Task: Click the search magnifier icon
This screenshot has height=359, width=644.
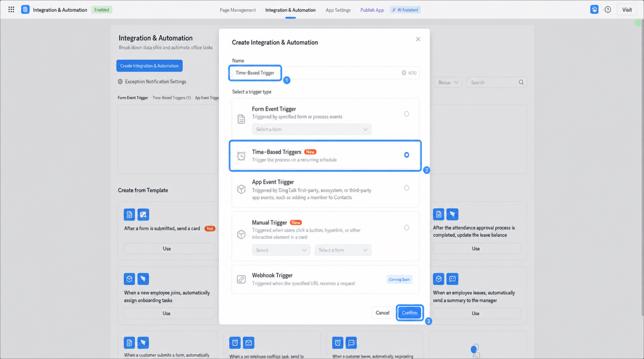Action: [521, 82]
